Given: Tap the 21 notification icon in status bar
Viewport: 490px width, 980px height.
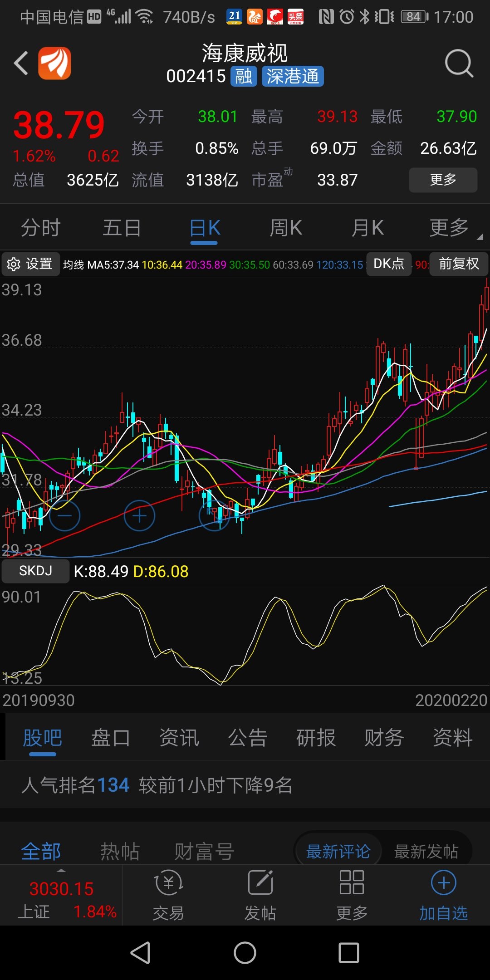Looking at the screenshot, I should 234,17.
